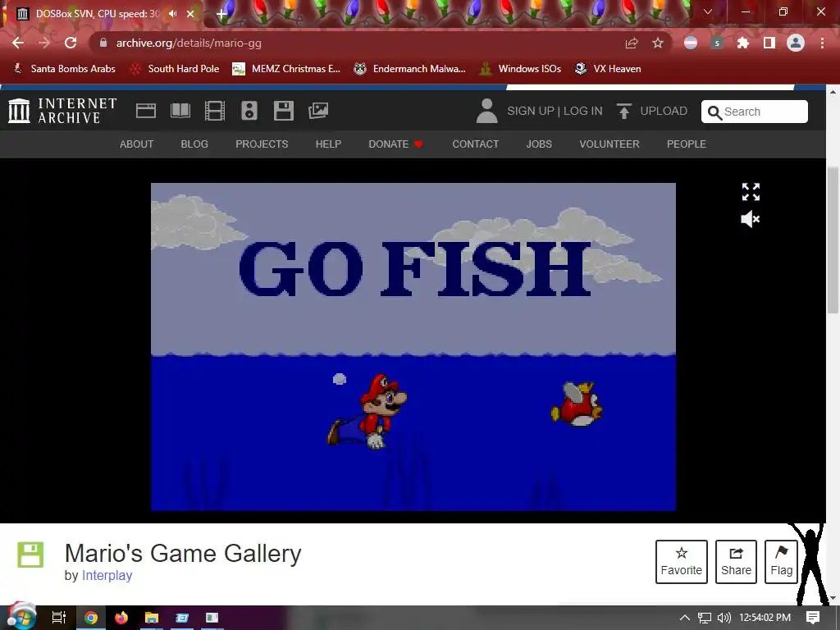The height and width of the screenshot is (630, 840).
Task: Reload the current page
Action: point(71,43)
